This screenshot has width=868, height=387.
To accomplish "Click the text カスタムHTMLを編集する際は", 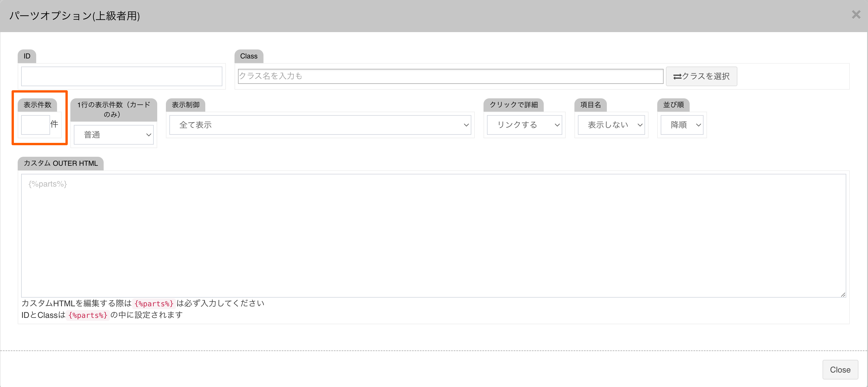I will pyautogui.click(x=76, y=303).
